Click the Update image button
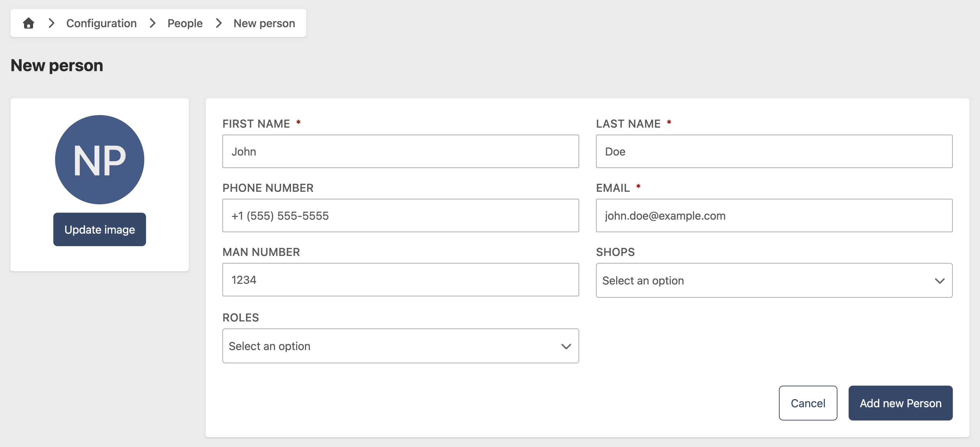The height and width of the screenshot is (447, 980). coord(100,229)
